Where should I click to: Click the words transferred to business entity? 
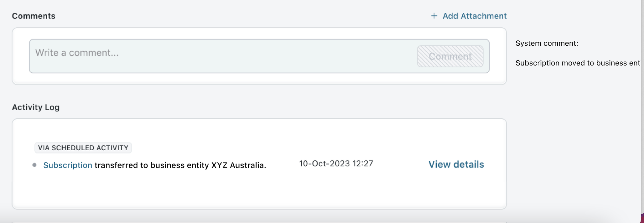click(152, 165)
